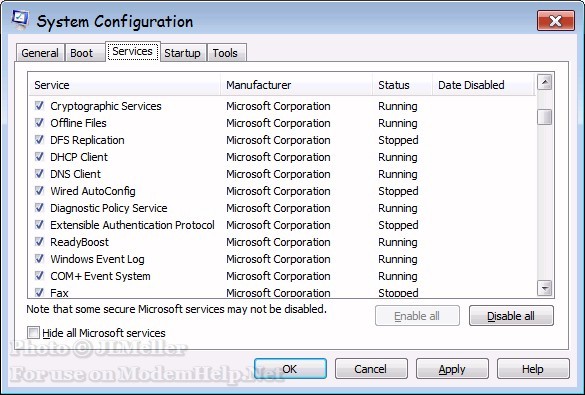
Task: Toggle the Extensible Authentication Protocol checkbox
Action: pyautogui.click(x=39, y=225)
